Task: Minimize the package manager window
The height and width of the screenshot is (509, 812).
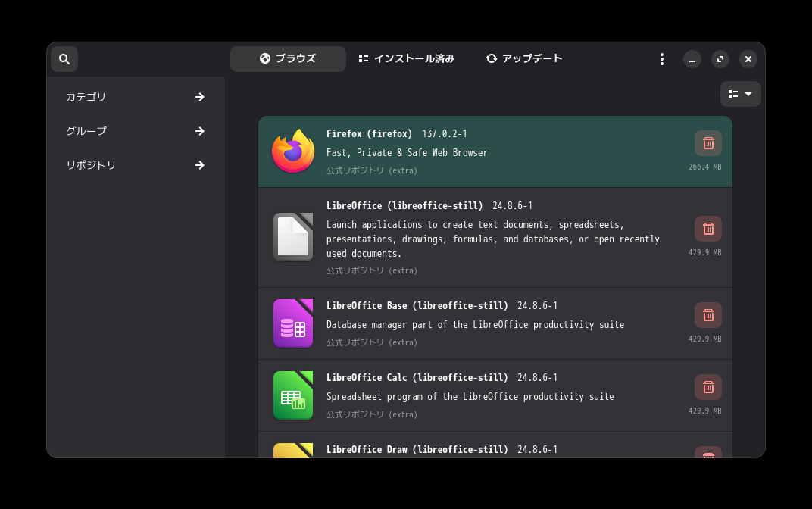Action: click(x=692, y=59)
